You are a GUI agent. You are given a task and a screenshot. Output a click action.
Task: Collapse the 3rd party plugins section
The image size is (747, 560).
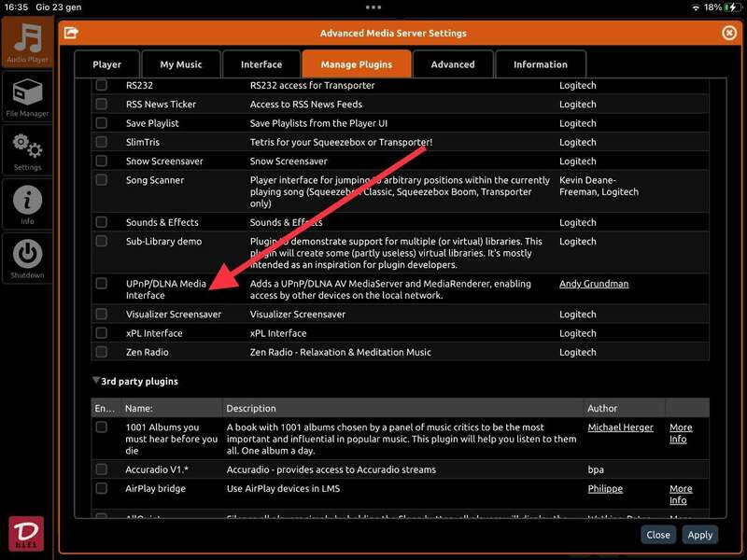[96, 381]
